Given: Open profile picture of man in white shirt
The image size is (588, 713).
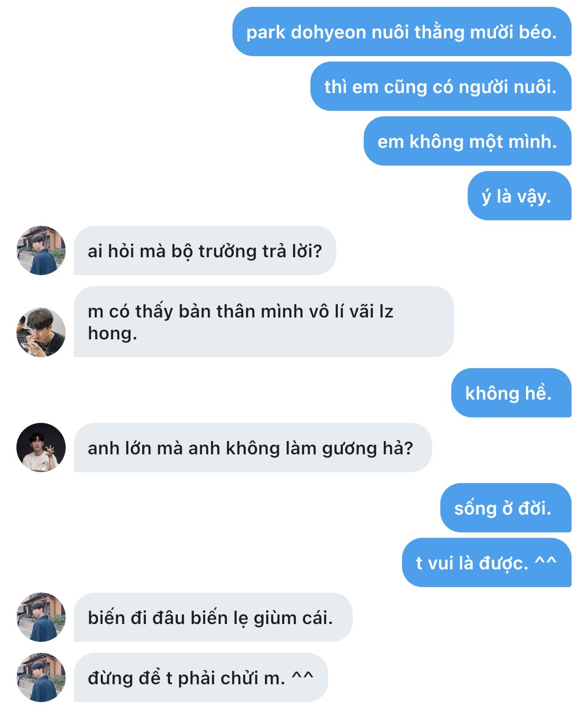Looking at the screenshot, I should pyautogui.click(x=41, y=448).
